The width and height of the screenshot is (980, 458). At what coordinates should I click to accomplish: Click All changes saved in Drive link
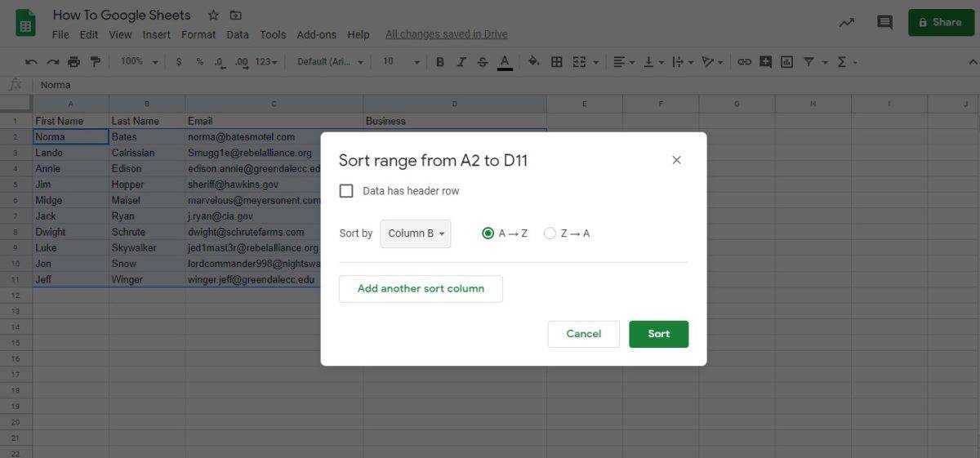pos(446,34)
